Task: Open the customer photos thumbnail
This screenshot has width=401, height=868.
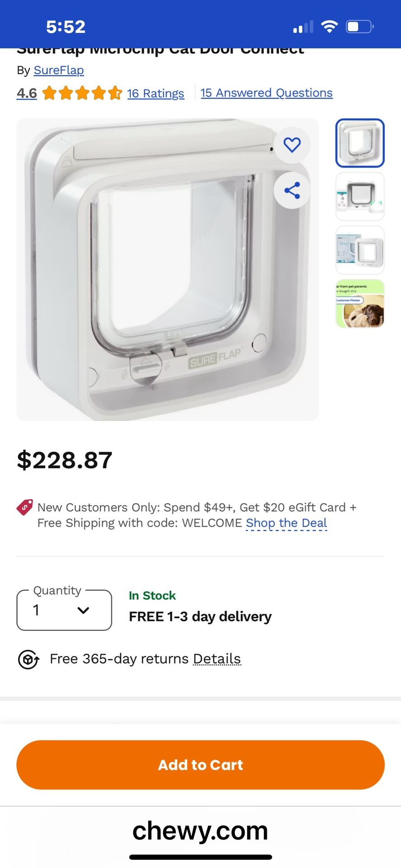Action: tap(360, 303)
